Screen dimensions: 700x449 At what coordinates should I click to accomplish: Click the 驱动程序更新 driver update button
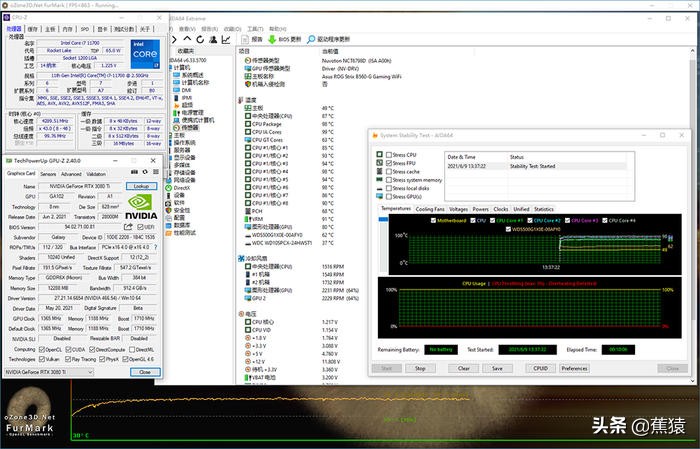pos(329,39)
